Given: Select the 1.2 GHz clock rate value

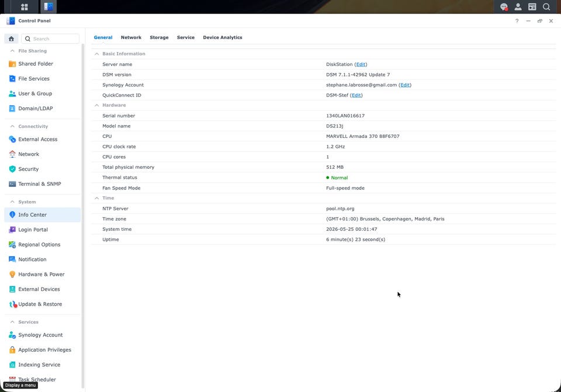Looking at the screenshot, I should point(335,147).
